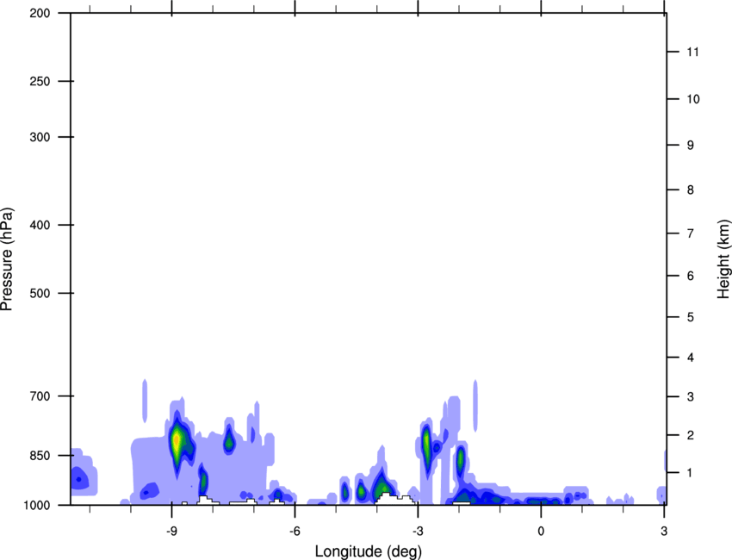
Task: Select the pressure tick label '300'
Action: pos(40,137)
